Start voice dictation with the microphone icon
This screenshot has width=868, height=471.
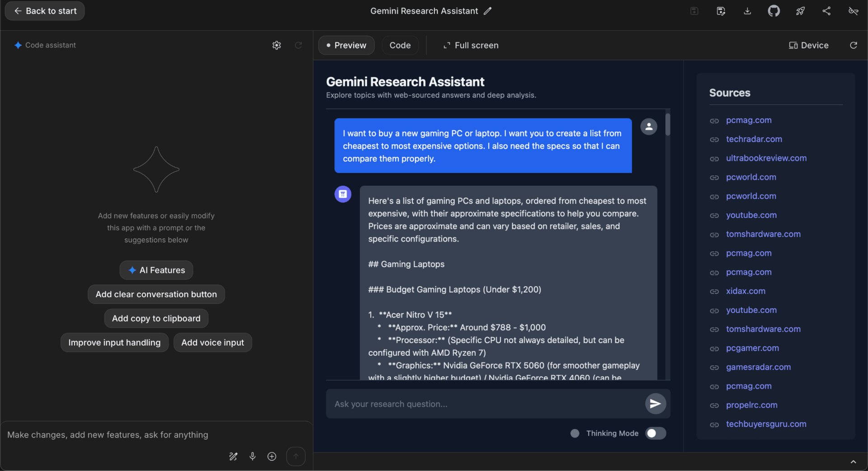252,457
